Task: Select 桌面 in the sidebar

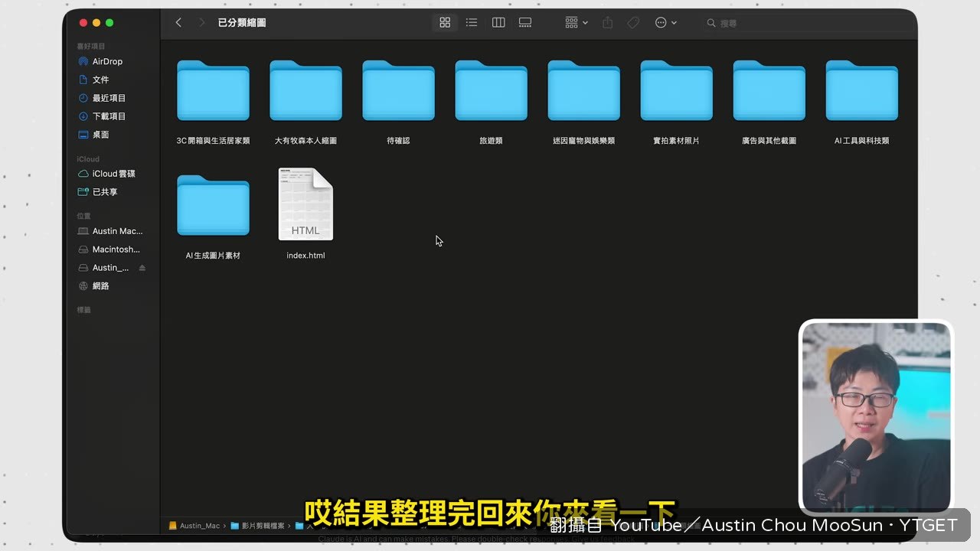Action: click(x=100, y=135)
